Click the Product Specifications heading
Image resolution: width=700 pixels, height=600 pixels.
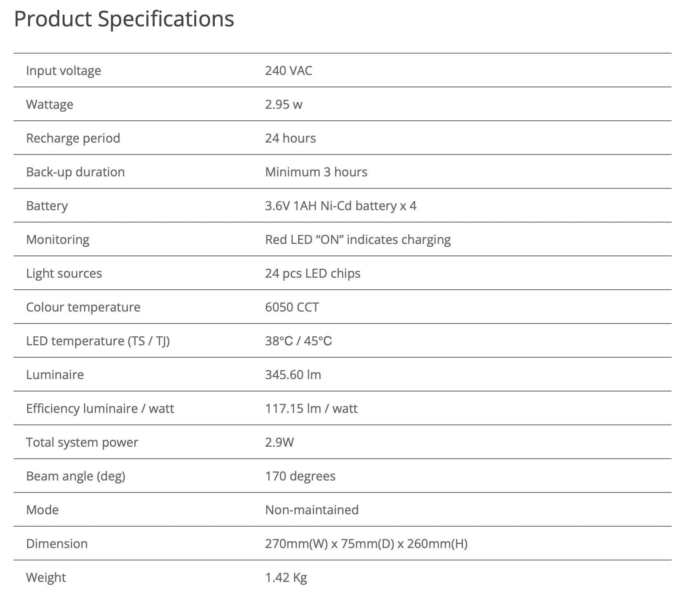click(124, 19)
